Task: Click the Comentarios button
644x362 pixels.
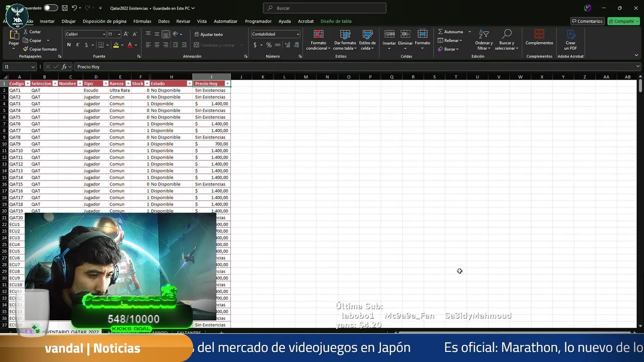Action: click(x=587, y=21)
